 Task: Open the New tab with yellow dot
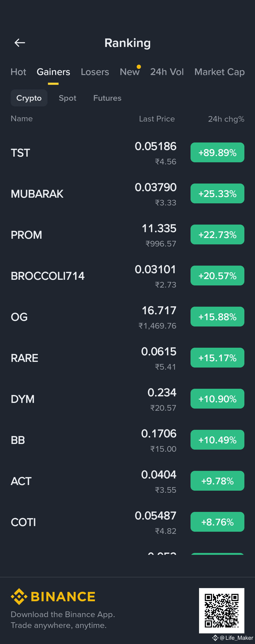pyautogui.click(x=130, y=72)
